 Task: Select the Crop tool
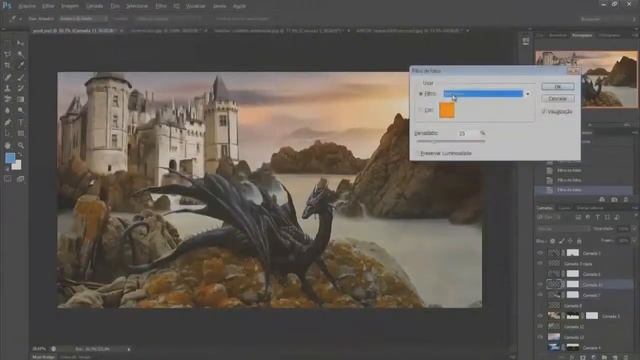tap(7, 65)
